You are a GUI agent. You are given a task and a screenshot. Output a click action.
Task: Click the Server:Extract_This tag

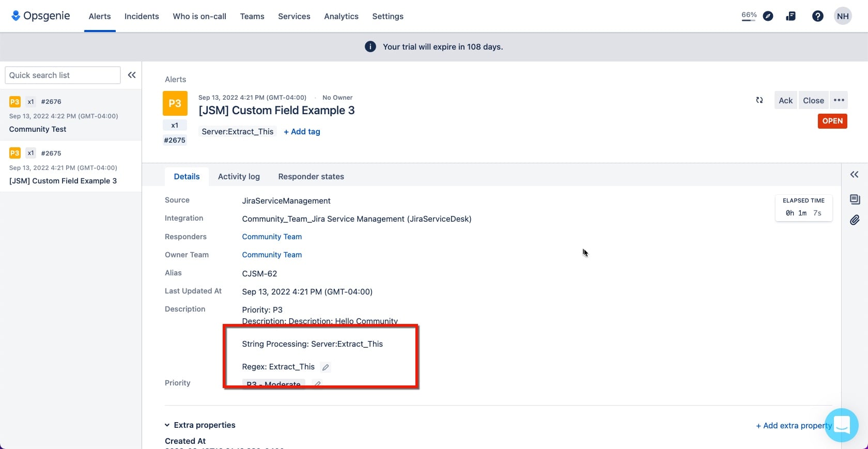238,132
